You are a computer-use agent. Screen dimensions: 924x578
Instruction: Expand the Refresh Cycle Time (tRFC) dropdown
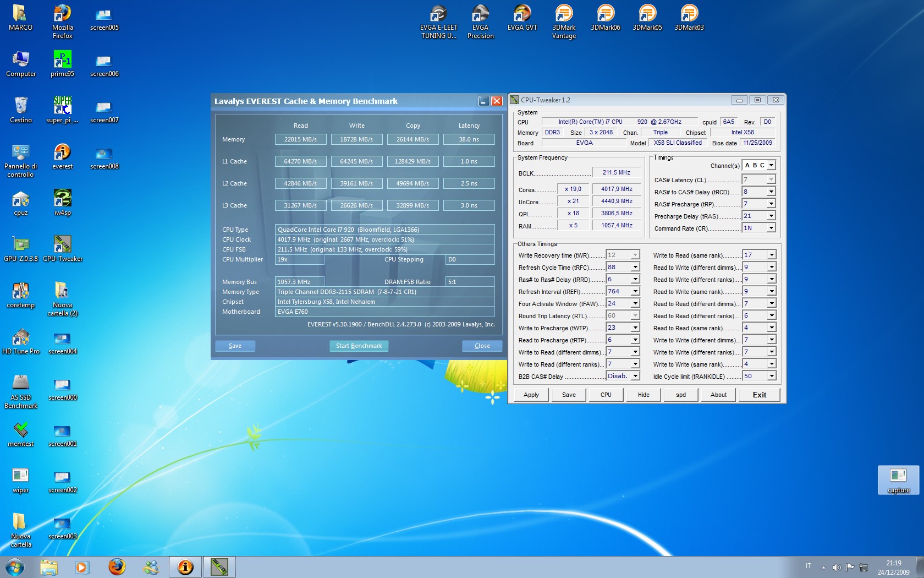pyautogui.click(x=635, y=267)
